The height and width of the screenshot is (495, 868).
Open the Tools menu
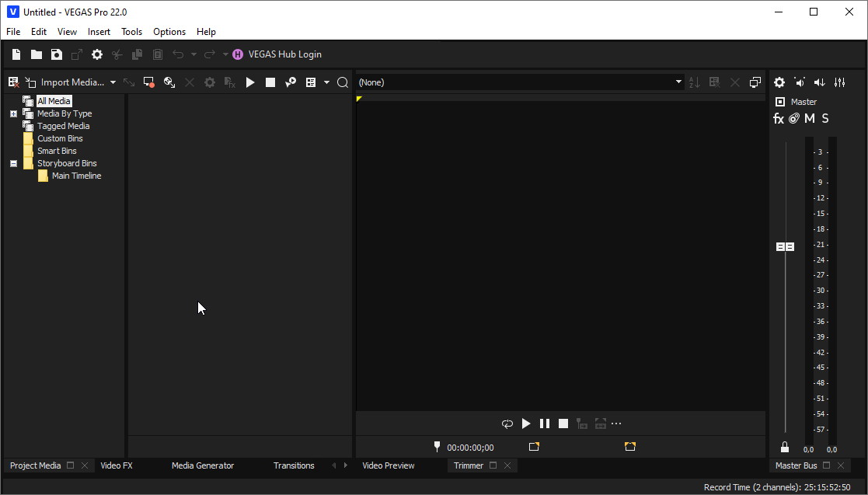coord(132,32)
